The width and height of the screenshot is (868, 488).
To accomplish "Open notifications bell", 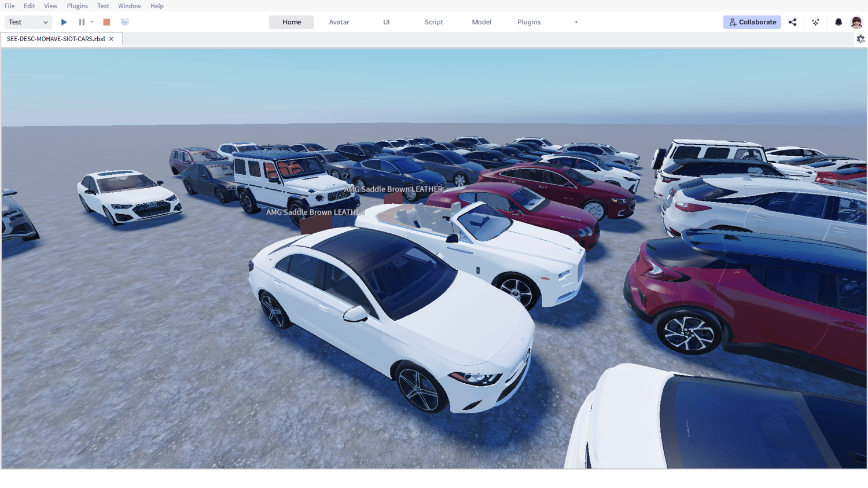I will point(838,22).
